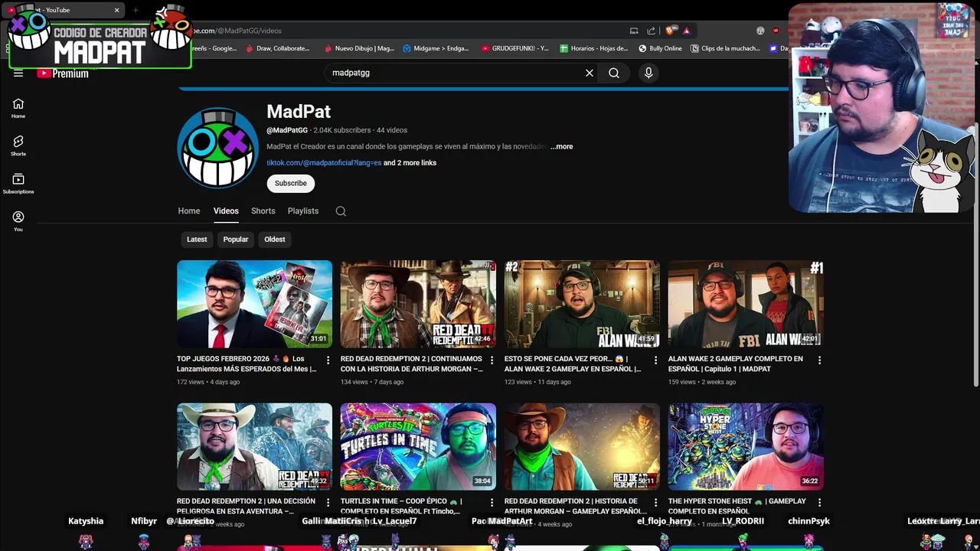Play Alan Wake #1 video thumbnail
Screen dimensions: 980x551
pos(746,304)
